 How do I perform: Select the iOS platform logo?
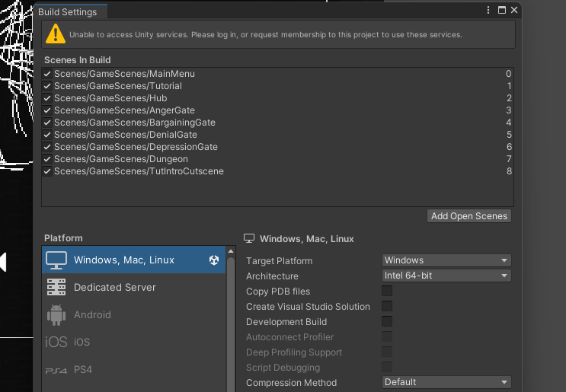(56, 342)
